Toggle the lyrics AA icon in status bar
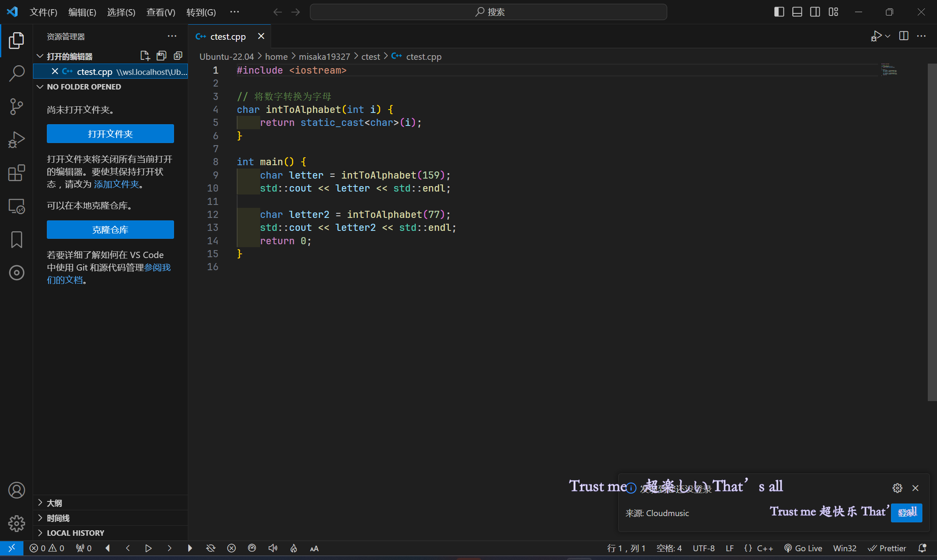The height and width of the screenshot is (560, 937). 314,548
